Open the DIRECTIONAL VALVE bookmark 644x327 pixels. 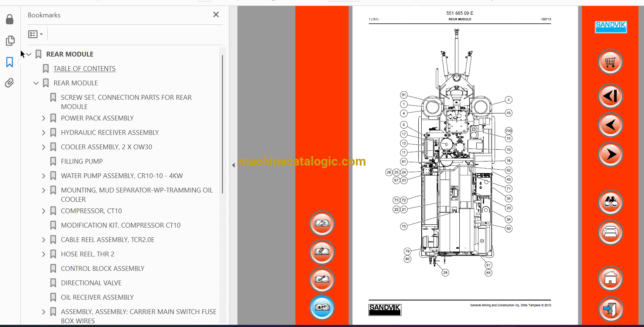tap(91, 283)
